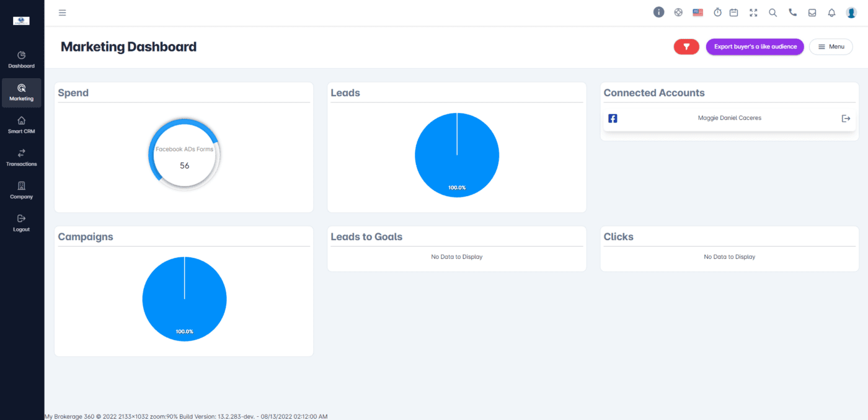The image size is (868, 420).
Task: Toggle fullscreen mode
Action: pyautogui.click(x=753, y=12)
